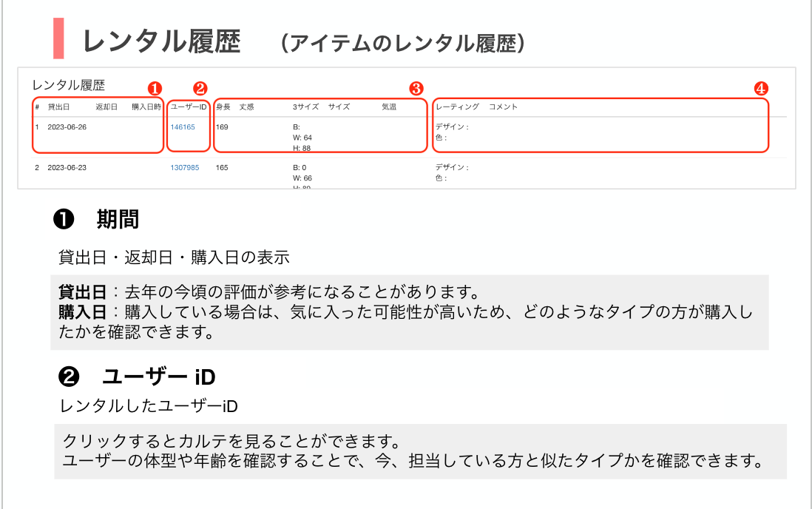The height and width of the screenshot is (509, 812).
Task: Click the 2023-06-23 rental date cell
Action: tap(67, 168)
